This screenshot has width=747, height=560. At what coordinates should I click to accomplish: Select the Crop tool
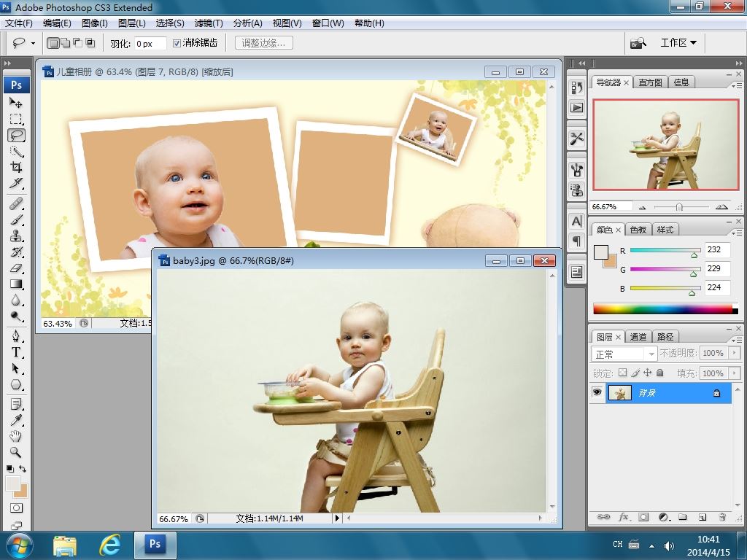coord(16,167)
